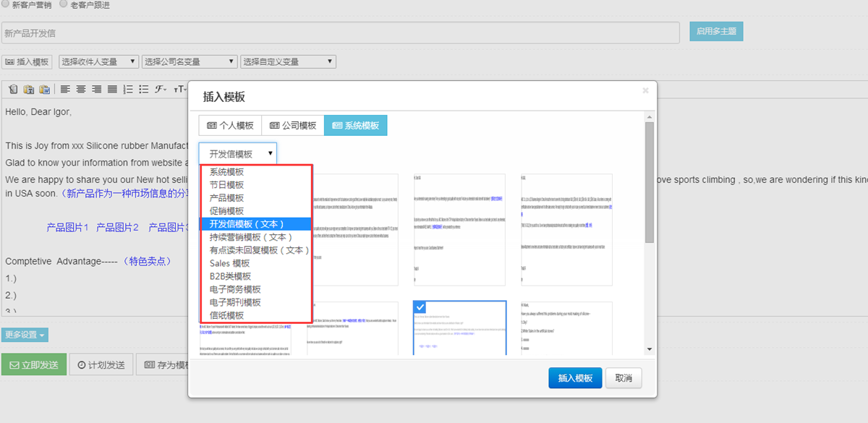Open the 选择收件人变量 dropdown
This screenshot has width=868, height=423.
pyautogui.click(x=98, y=62)
